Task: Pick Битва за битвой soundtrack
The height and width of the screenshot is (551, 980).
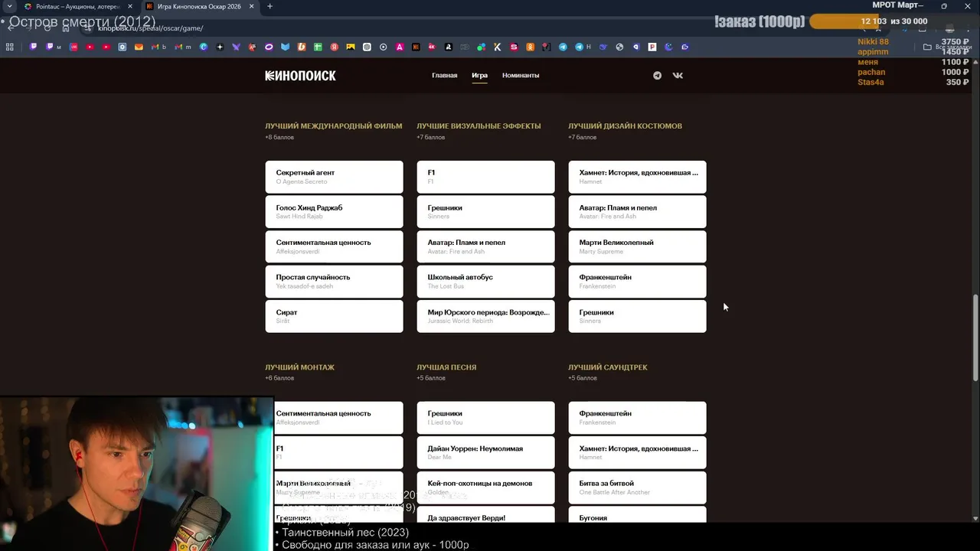Action: point(637,487)
